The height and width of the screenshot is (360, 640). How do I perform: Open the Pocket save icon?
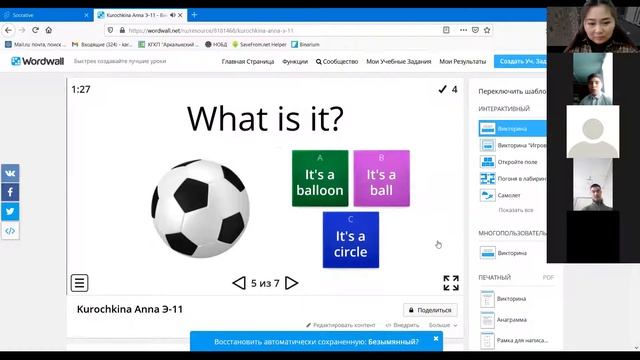click(x=475, y=30)
